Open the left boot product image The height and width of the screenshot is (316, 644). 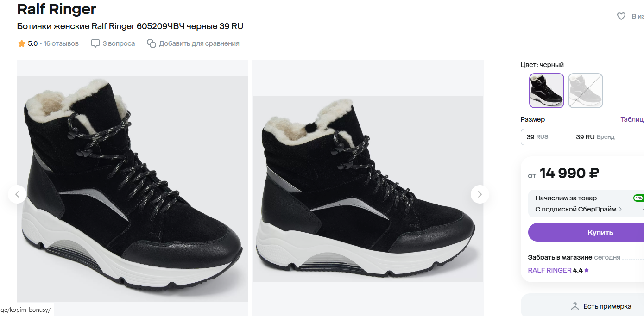coord(133,188)
